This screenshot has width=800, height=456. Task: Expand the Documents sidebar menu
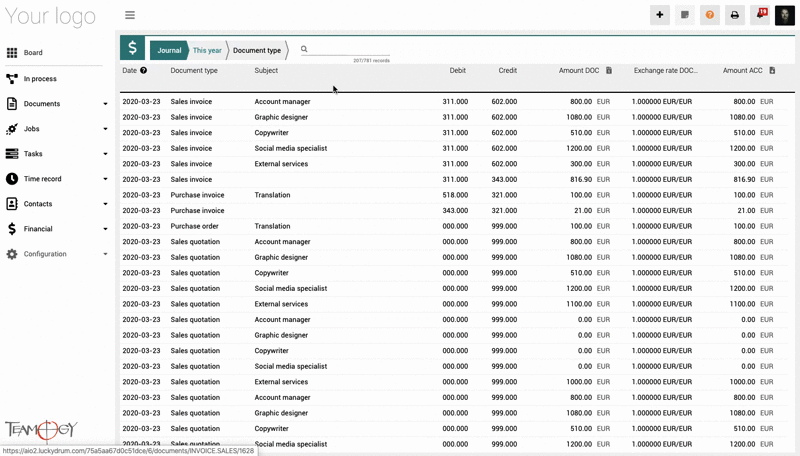(x=105, y=104)
